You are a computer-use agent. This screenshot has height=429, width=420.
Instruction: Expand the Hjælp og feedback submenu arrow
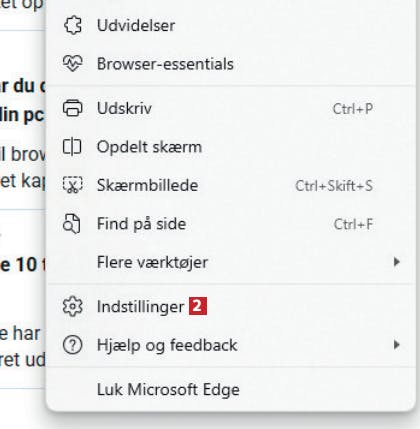396,345
